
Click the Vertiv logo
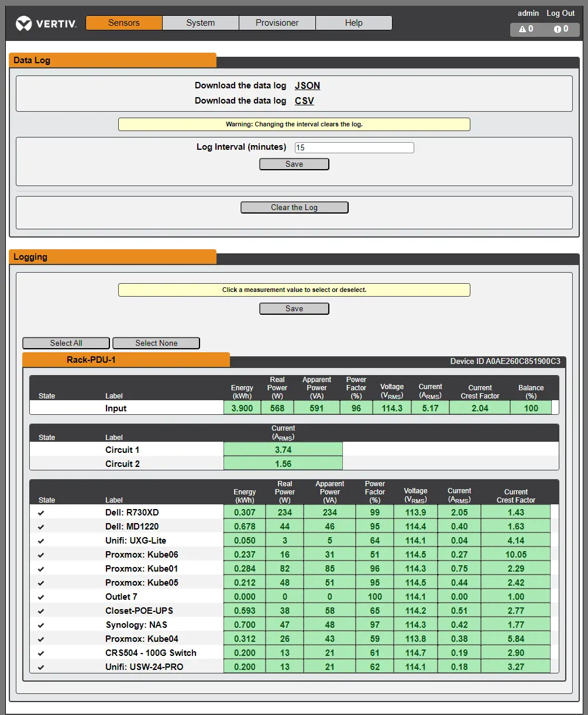pyautogui.click(x=46, y=23)
